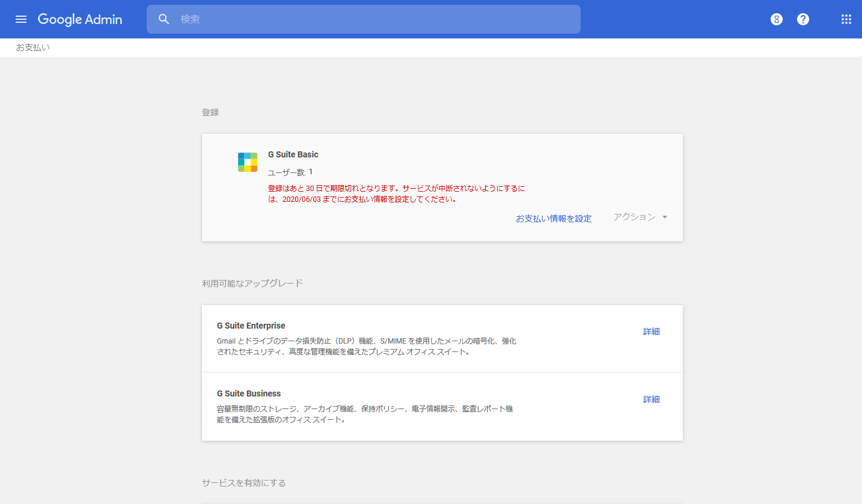Screen dimensions: 862x504
Task: Focus the 検索 search field
Action: [363, 19]
